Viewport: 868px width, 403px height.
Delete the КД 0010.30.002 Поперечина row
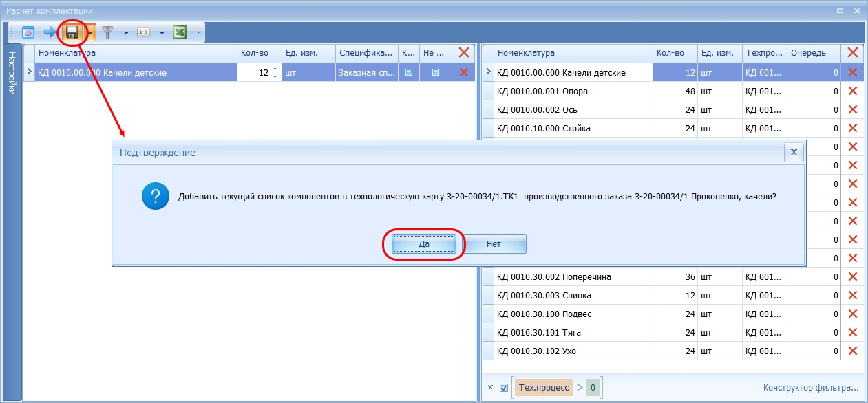click(852, 276)
